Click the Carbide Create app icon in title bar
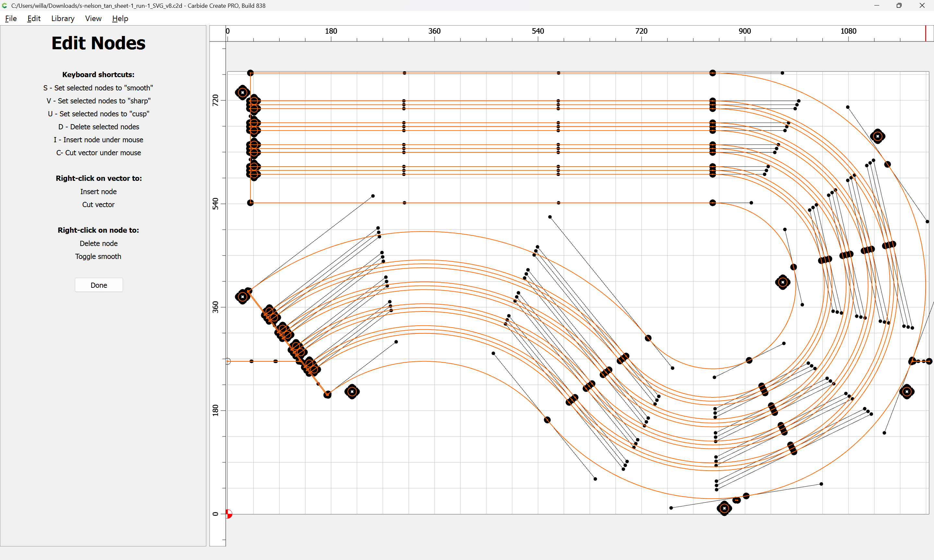934x560 pixels. pos(5,6)
